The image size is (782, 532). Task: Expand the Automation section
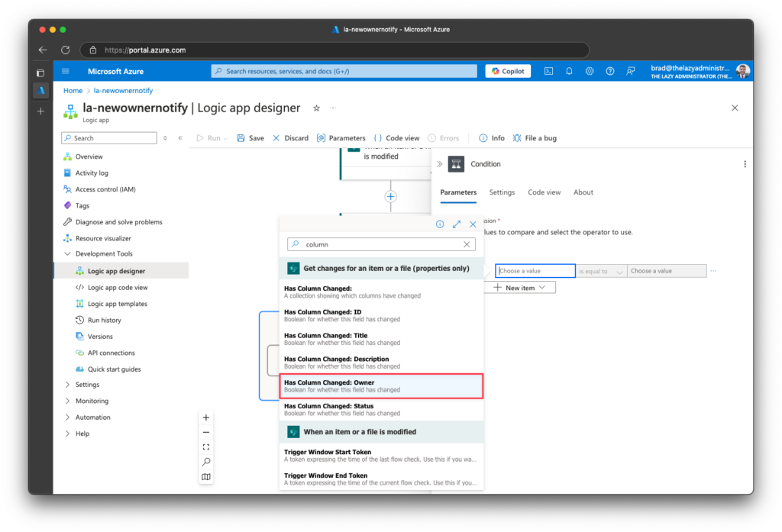68,418
